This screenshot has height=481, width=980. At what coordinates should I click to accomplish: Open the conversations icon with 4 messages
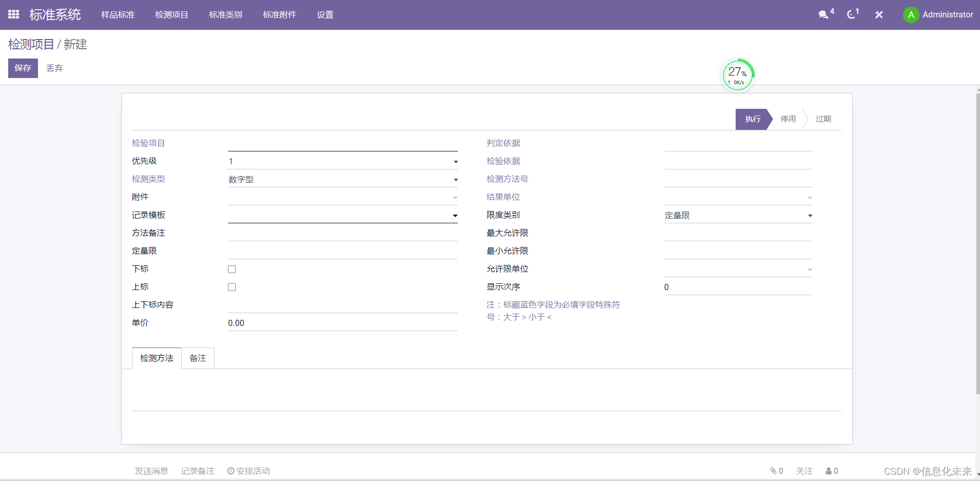pos(824,14)
